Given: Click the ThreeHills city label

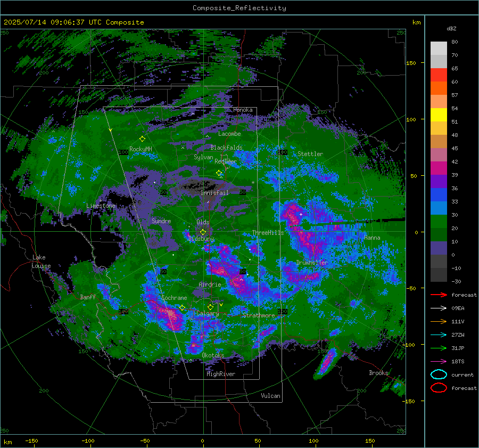Looking at the screenshot, I should click(268, 233).
